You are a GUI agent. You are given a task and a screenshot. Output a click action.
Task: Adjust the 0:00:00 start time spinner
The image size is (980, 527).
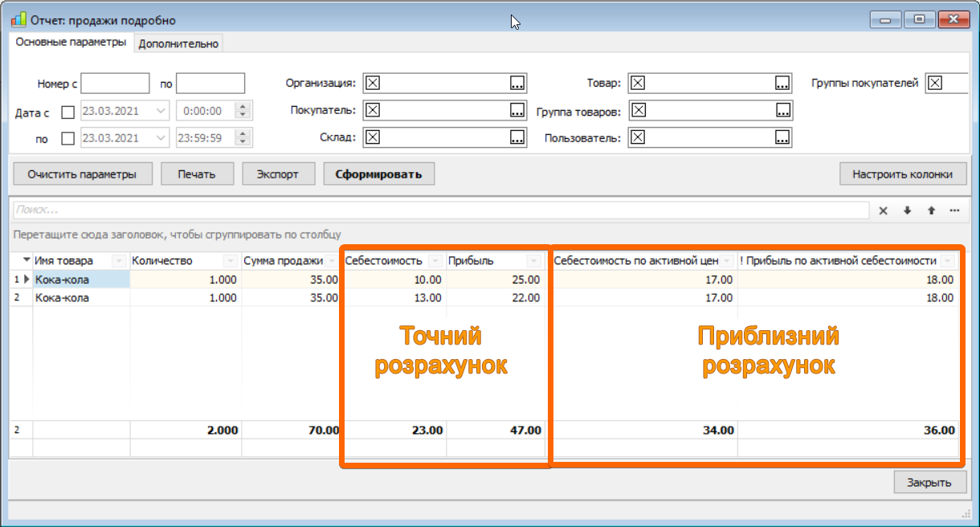[x=243, y=111]
